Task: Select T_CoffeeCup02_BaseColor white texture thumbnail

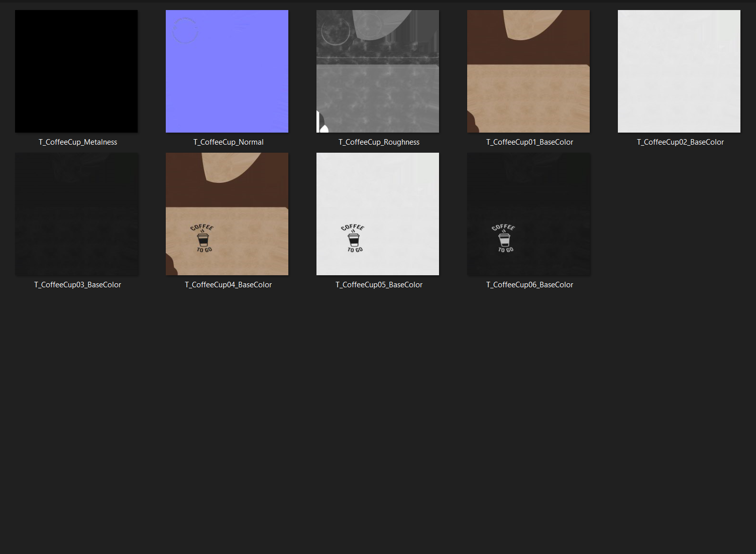Action: [x=679, y=71]
